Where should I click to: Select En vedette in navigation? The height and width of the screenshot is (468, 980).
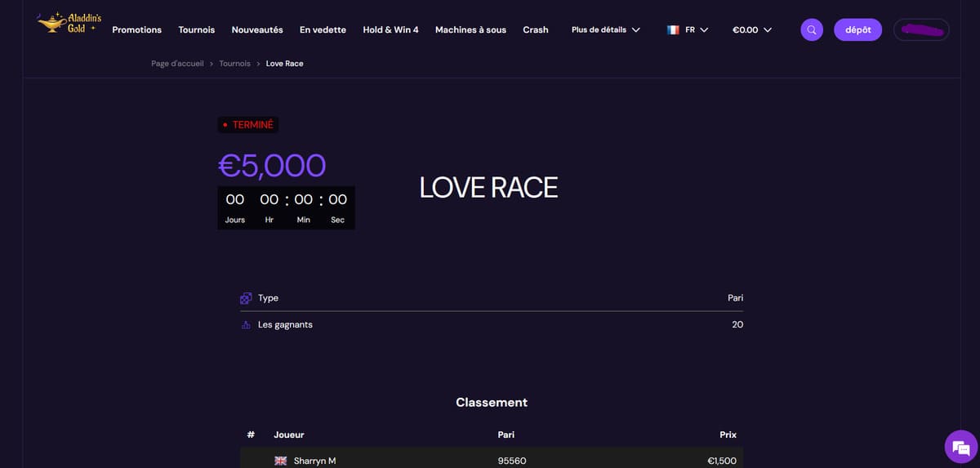[323, 30]
